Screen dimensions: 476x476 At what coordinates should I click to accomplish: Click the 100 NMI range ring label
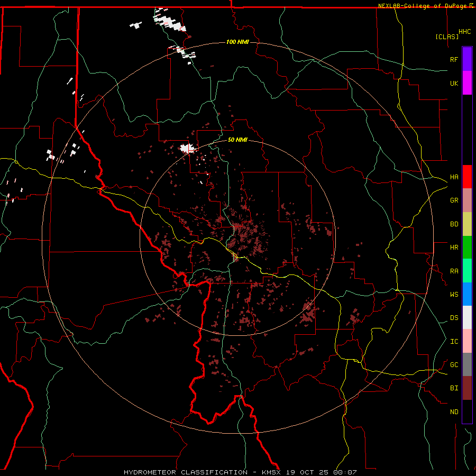click(237, 42)
